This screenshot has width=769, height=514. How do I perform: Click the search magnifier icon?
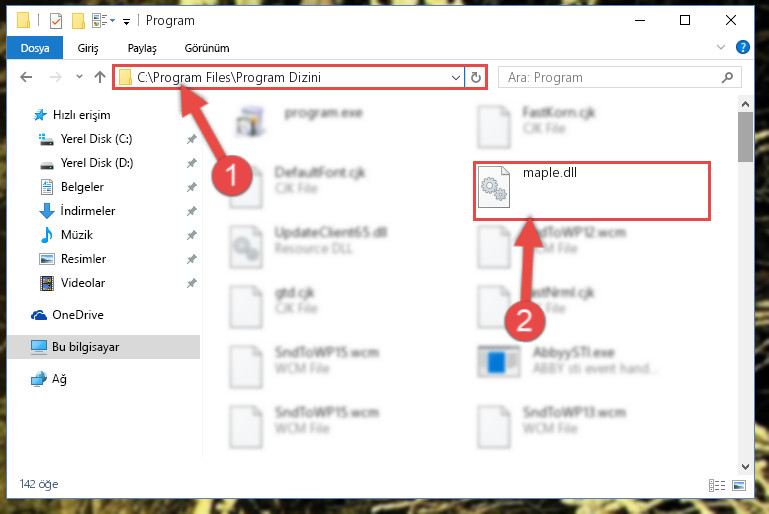pyautogui.click(x=727, y=77)
